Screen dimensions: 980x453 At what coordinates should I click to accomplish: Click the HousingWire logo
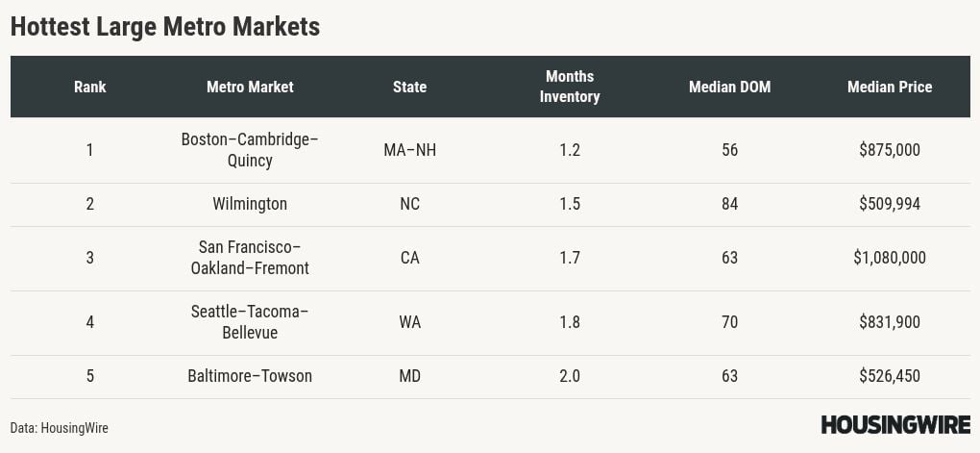tap(894, 425)
